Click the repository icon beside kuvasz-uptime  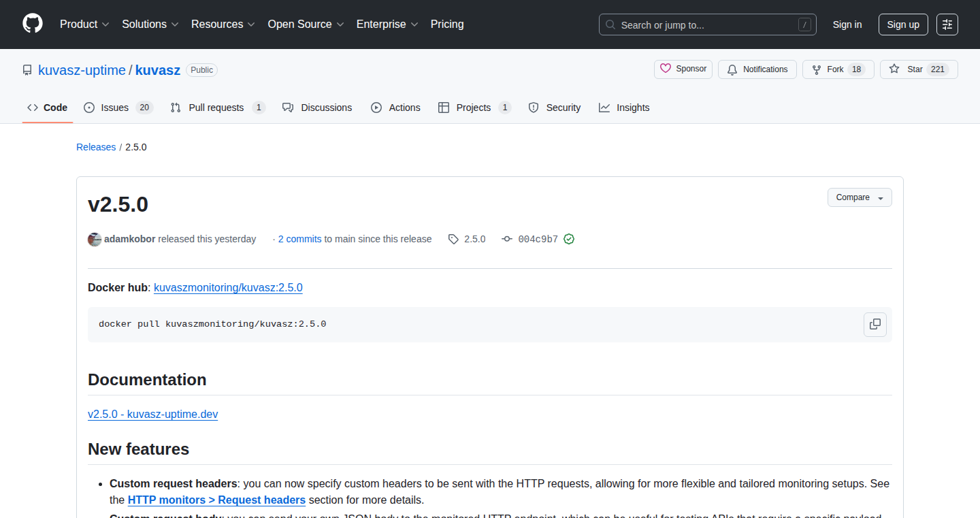27,70
